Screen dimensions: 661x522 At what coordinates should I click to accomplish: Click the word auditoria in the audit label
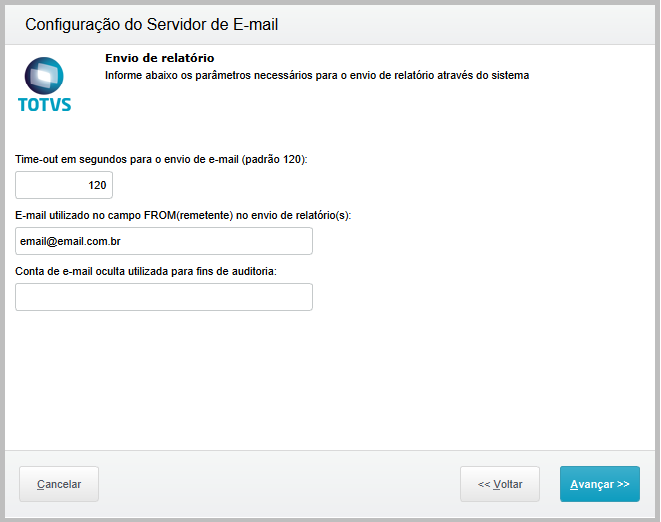tap(251, 271)
